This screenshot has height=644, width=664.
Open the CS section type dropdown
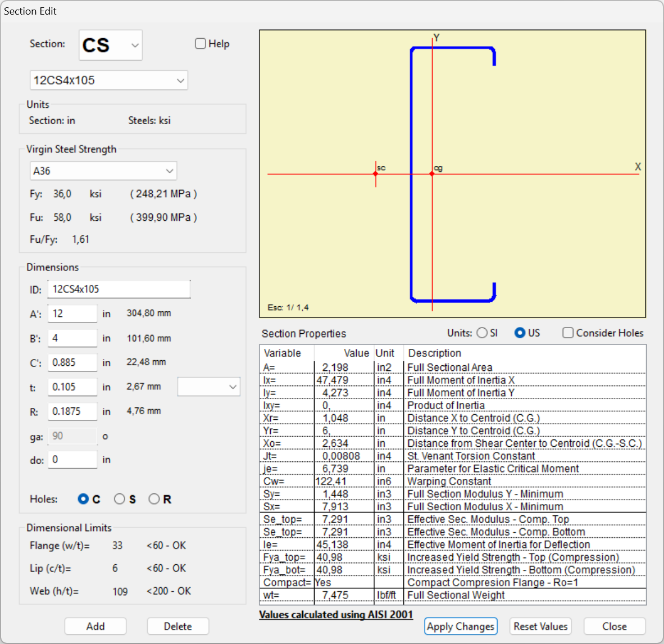pyautogui.click(x=111, y=46)
